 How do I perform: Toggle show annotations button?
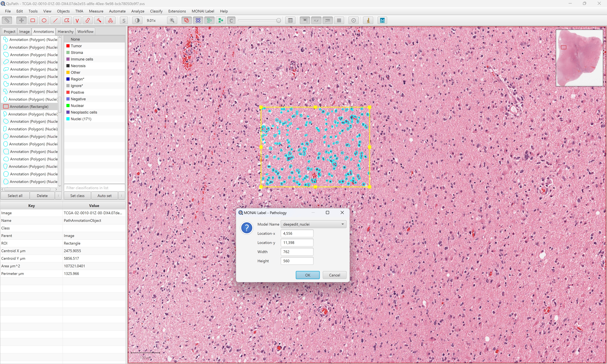tap(187, 20)
